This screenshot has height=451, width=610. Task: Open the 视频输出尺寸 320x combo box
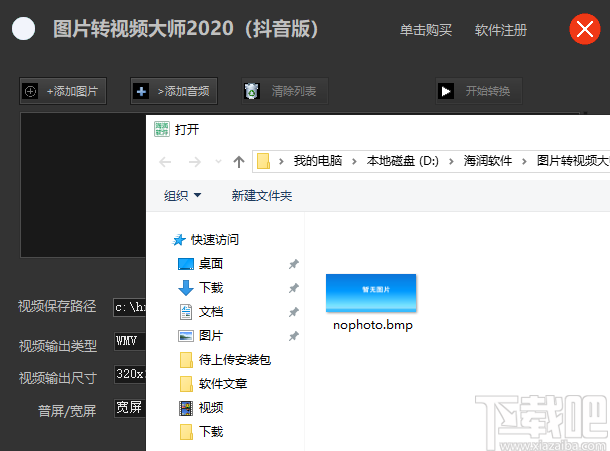(x=130, y=374)
